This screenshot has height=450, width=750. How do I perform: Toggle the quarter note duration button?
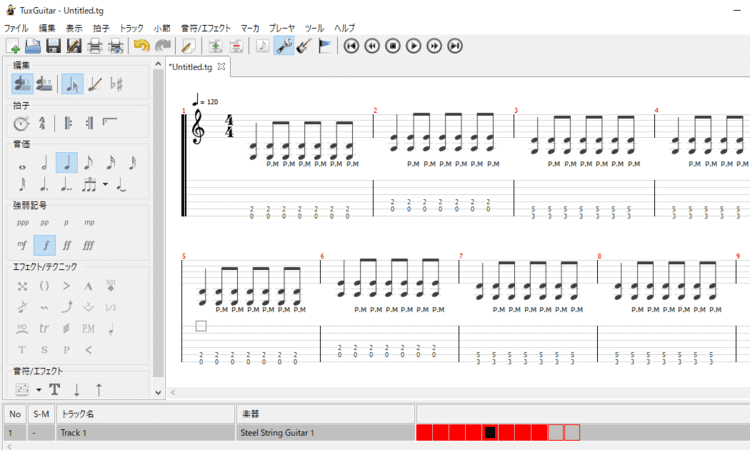[x=66, y=163]
